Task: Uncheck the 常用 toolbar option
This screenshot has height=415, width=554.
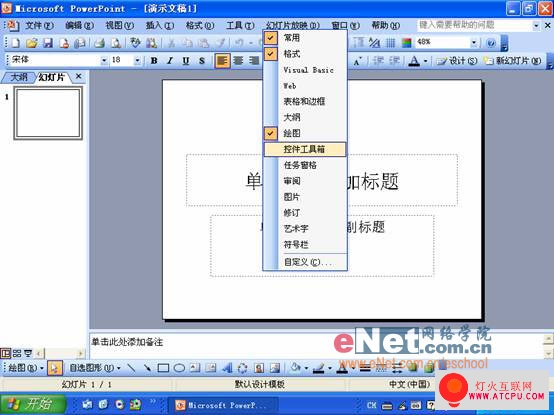Action: (304, 37)
